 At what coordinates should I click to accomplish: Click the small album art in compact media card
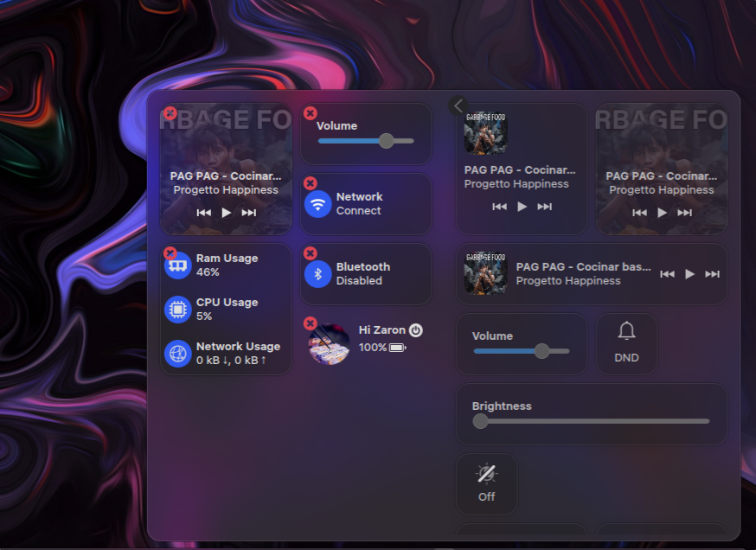485,134
